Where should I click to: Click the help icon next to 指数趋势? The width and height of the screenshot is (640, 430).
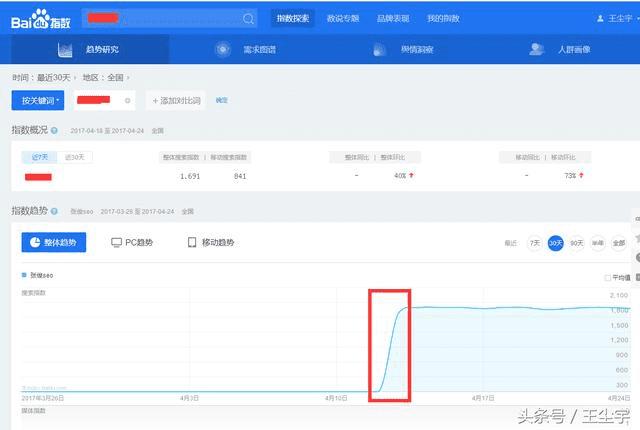[x=54, y=211]
